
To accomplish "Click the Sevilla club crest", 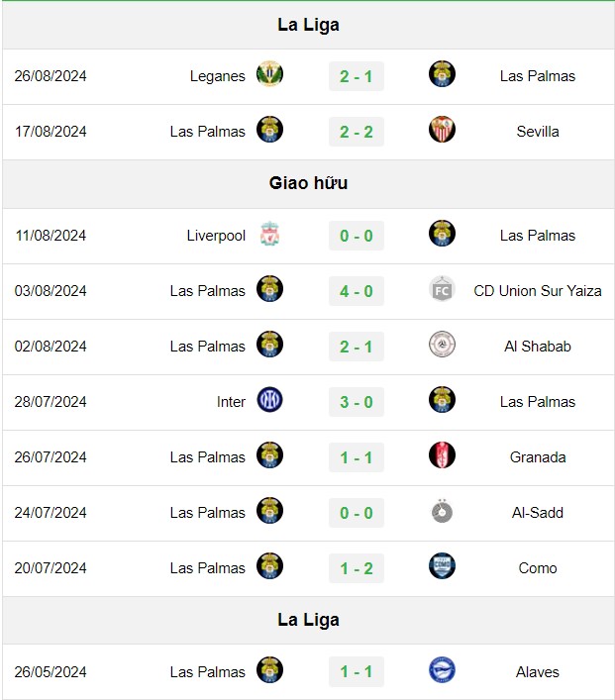I will coord(442,130).
